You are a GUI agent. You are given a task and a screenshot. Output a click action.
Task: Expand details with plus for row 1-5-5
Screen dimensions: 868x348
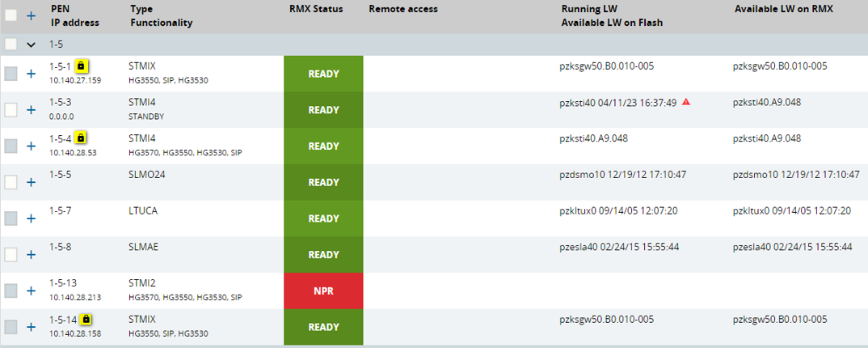[x=31, y=182]
